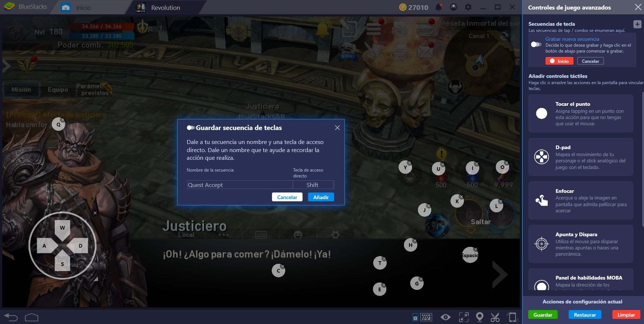Edit the Quest Accept sequence name field
644x324 pixels.
240,185
